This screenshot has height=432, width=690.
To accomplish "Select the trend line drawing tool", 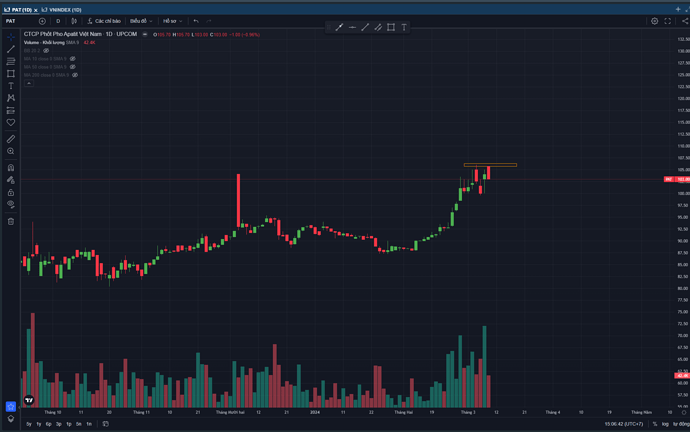I will (11, 48).
